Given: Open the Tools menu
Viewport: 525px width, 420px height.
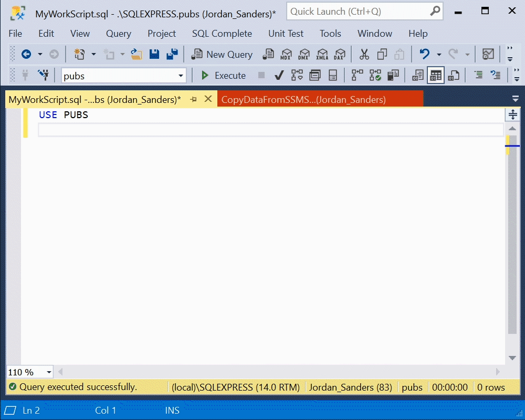Looking at the screenshot, I should 330,34.
